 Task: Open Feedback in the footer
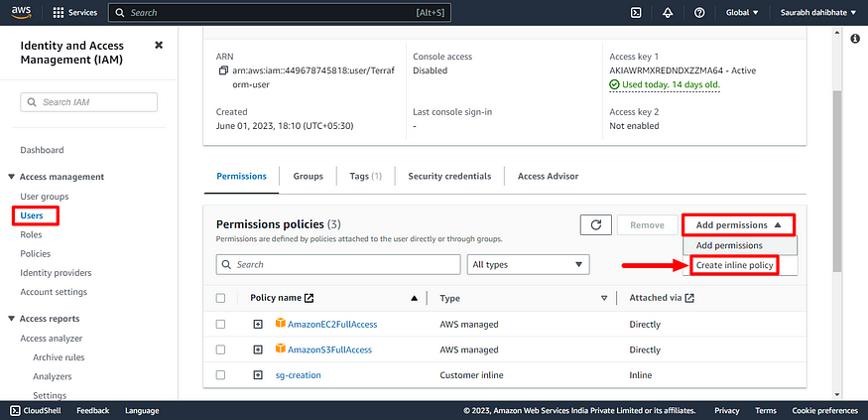(93, 411)
